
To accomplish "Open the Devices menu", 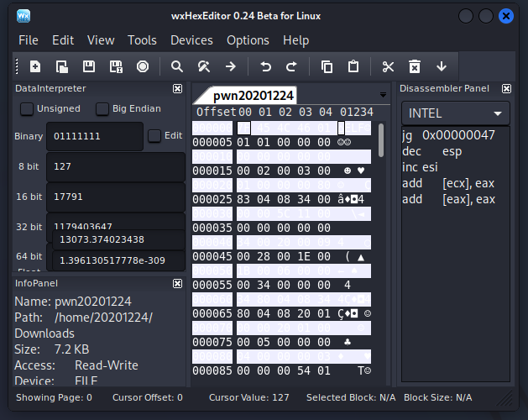I will coord(191,40).
